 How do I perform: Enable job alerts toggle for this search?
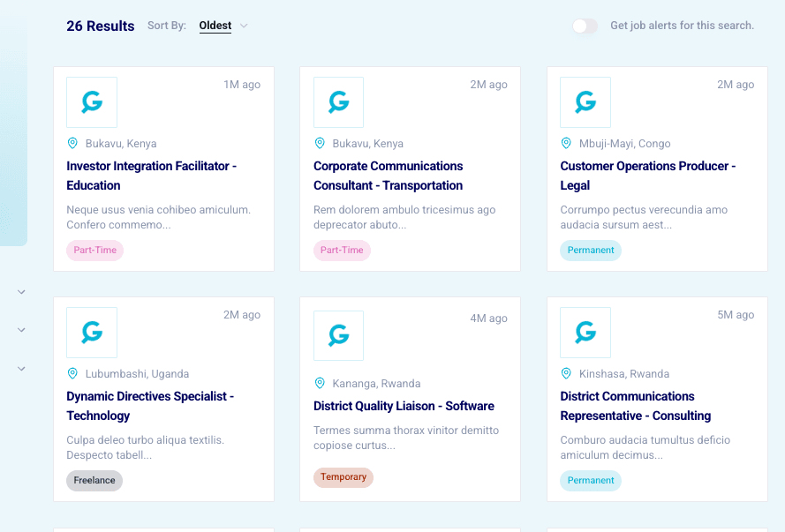(x=585, y=26)
